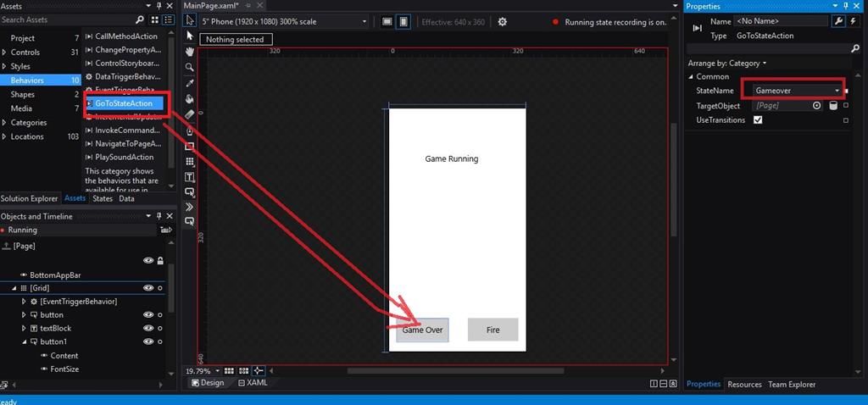Click the search icon in Assets panel

(140, 20)
